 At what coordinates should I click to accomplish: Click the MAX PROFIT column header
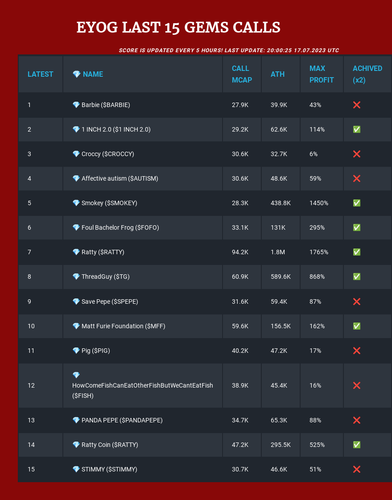click(321, 74)
